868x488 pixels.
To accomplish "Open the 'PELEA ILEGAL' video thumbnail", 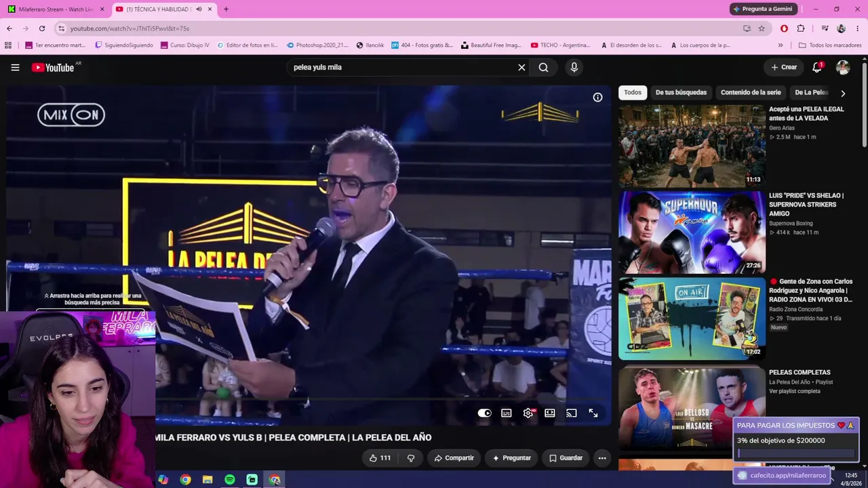I will tap(692, 146).
